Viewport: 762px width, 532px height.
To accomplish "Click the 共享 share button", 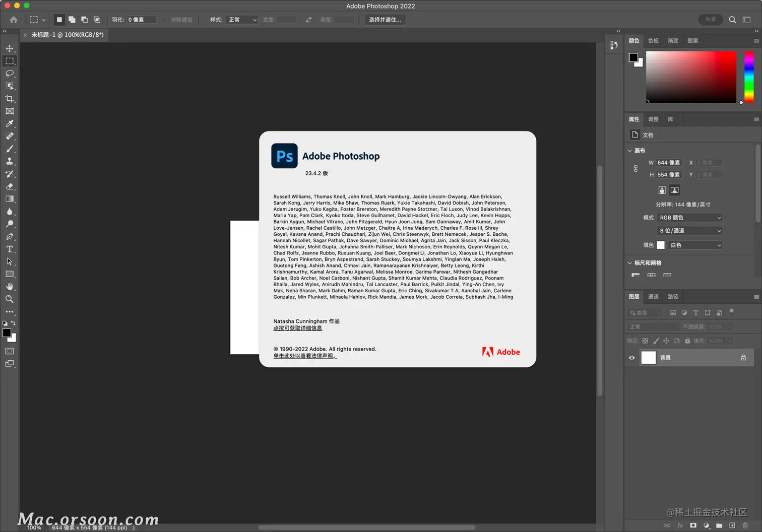I will coord(711,20).
